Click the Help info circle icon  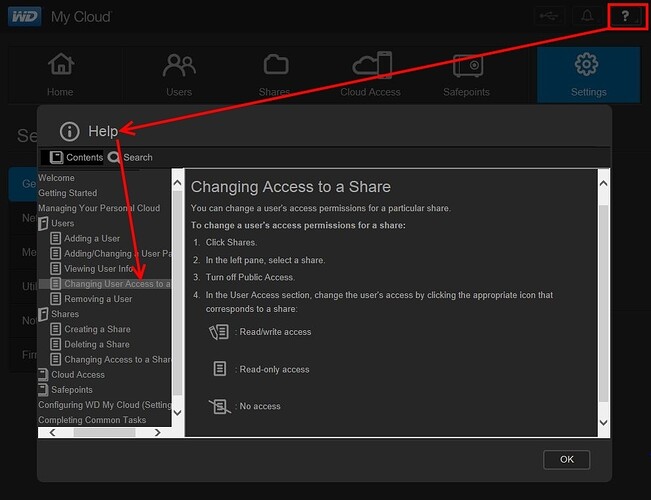tap(69, 131)
